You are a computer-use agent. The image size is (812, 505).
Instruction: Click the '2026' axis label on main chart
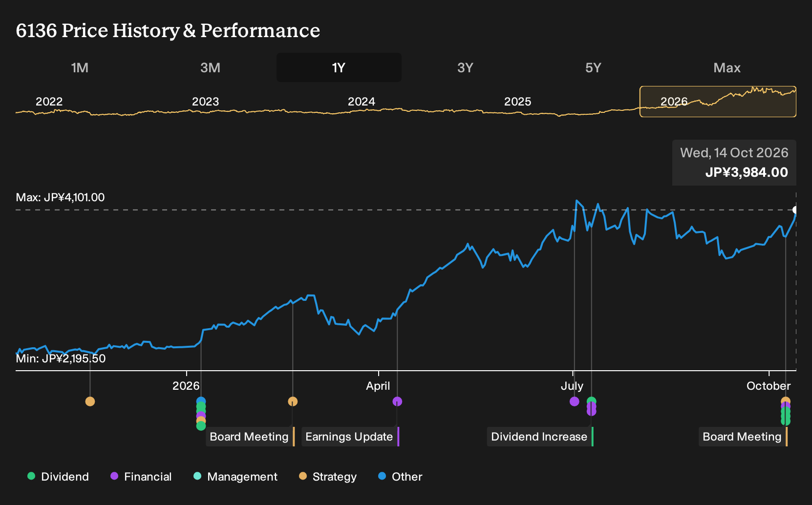[186, 386]
